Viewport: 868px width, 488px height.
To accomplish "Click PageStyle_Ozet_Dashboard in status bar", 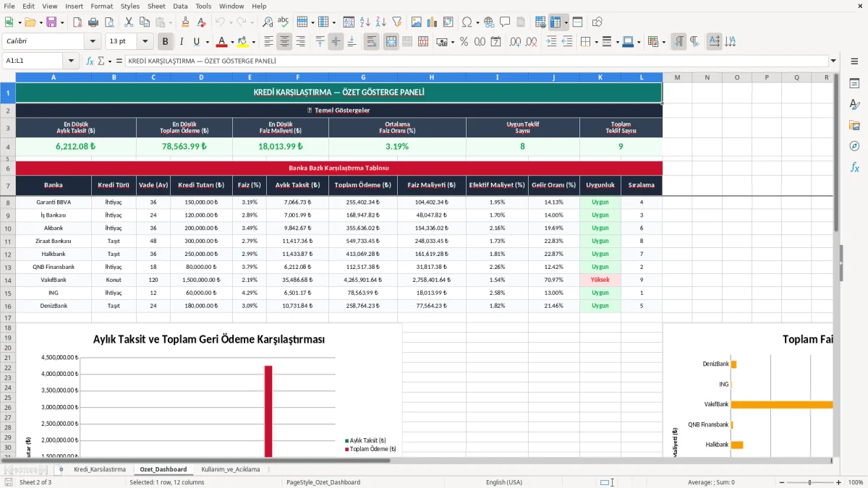I will click(323, 482).
